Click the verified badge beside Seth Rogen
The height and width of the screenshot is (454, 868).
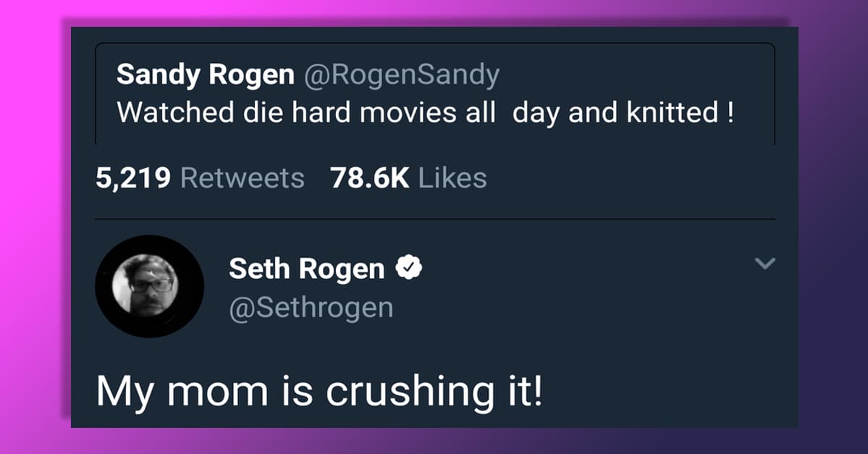409,268
